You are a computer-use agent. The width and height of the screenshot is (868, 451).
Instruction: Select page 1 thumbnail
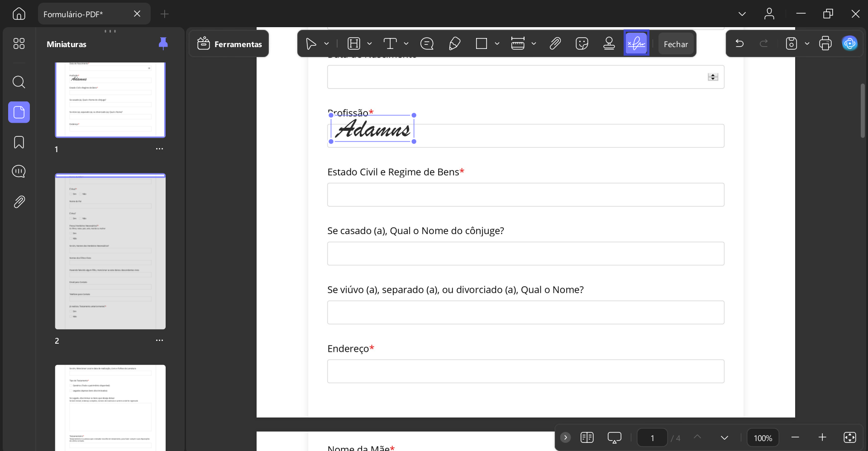(x=110, y=100)
